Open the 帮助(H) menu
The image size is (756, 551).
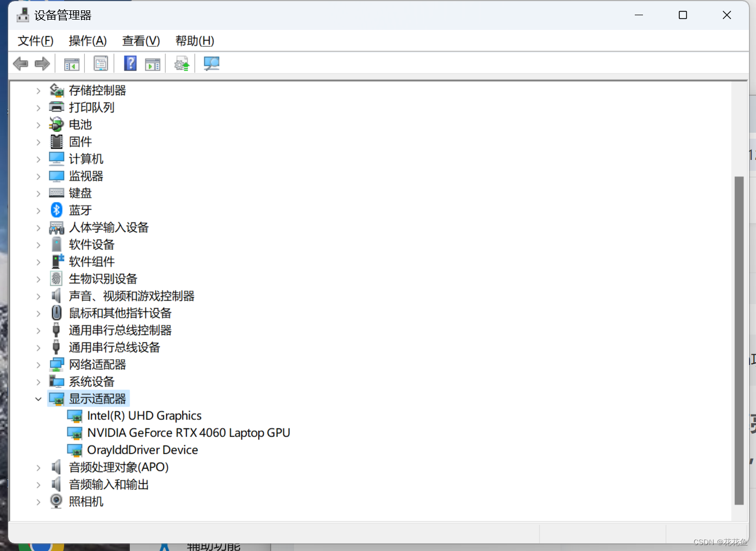point(195,41)
